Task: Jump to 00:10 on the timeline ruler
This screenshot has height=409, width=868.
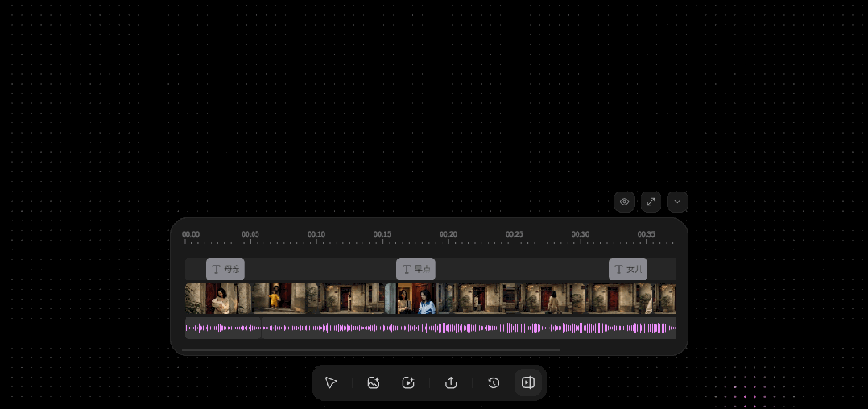Action: [316, 234]
